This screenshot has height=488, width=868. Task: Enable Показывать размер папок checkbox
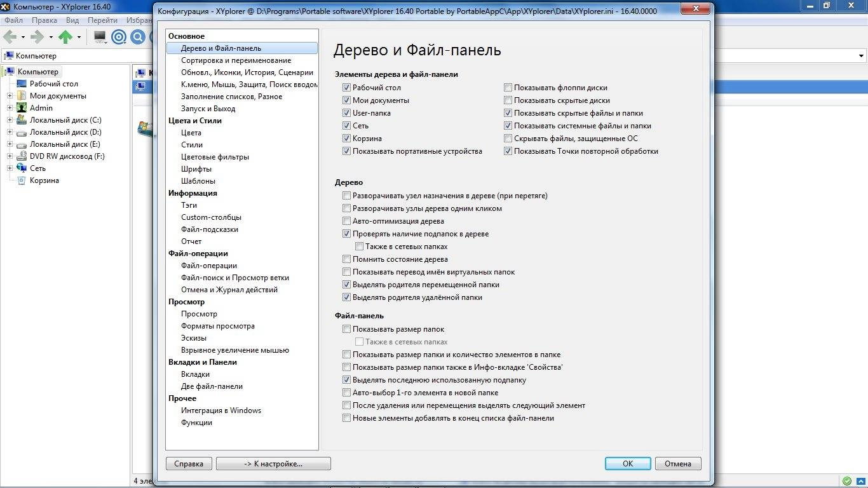[346, 329]
